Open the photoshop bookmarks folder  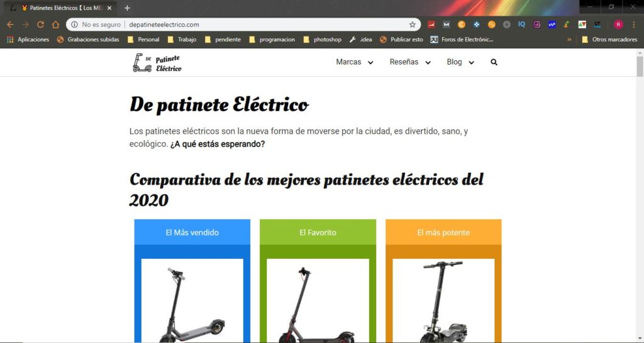(x=323, y=40)
